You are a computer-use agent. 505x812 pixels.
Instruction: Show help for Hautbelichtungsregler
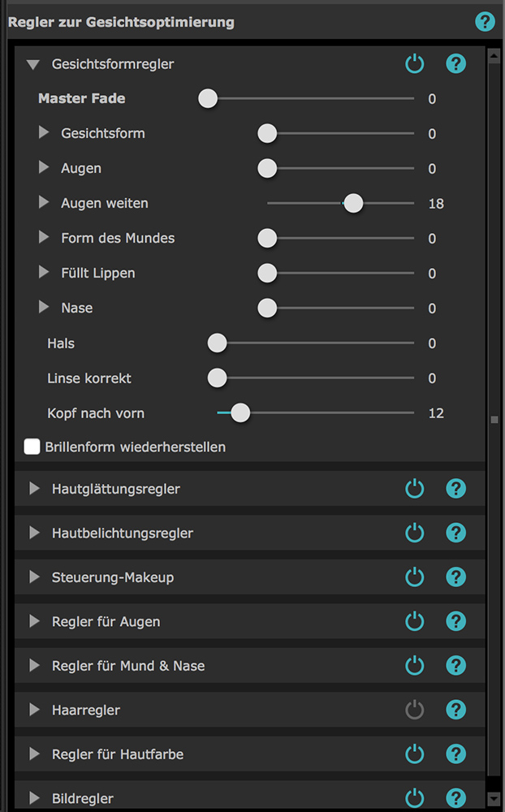[x=455, y=533]
